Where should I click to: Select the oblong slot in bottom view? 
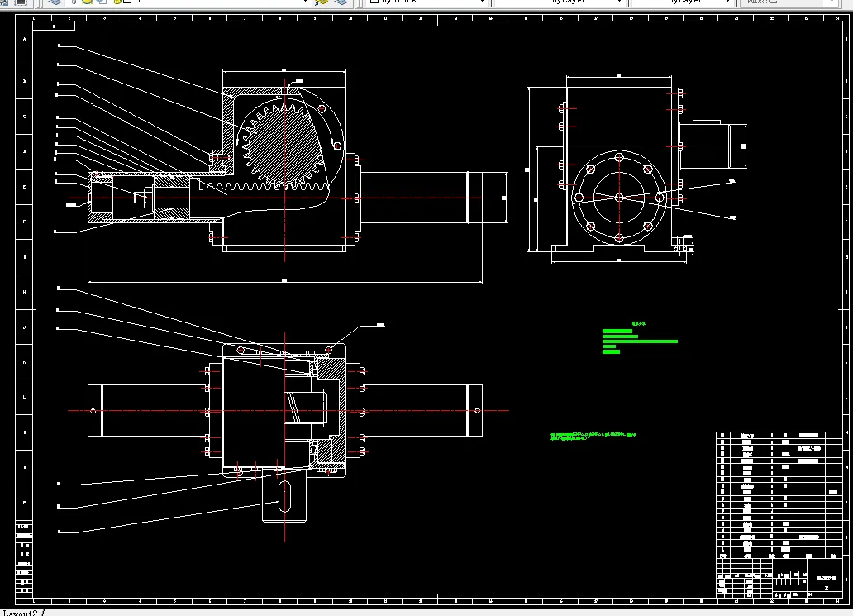[x=284, y=496]
